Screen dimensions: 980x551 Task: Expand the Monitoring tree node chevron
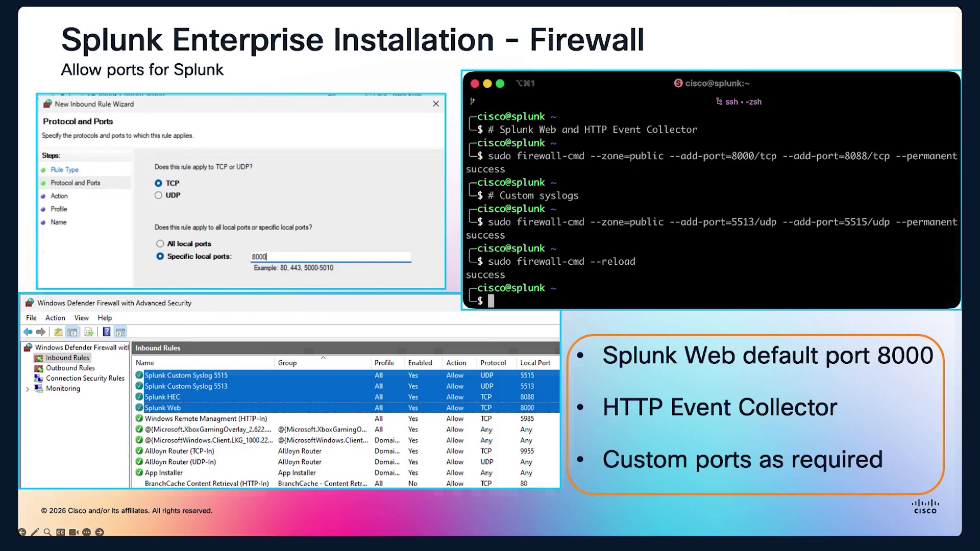(x=28, y=389)
